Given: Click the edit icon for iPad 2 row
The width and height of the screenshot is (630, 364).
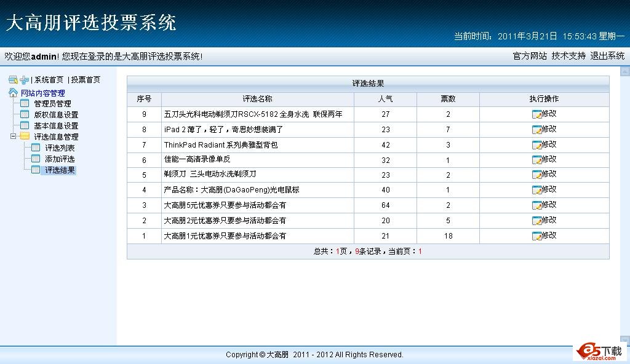Looking at the screenshot, I should click(x=536, y=130).
